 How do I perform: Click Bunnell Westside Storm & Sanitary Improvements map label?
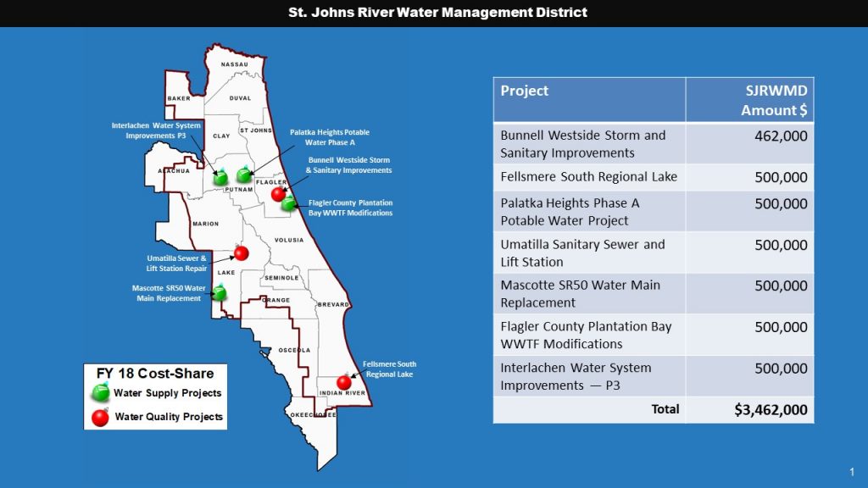click(x=348, y=165)
